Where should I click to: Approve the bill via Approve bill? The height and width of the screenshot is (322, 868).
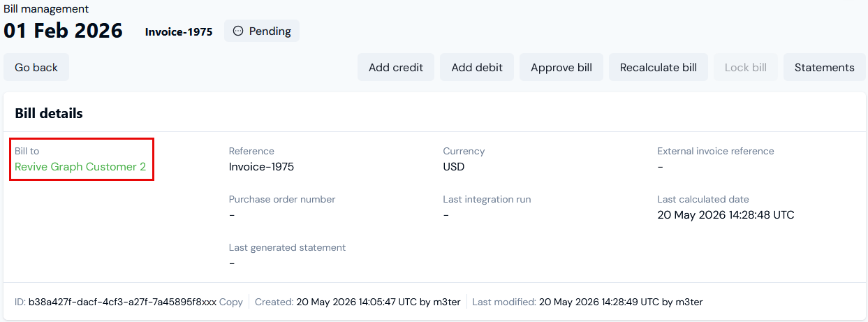(561, 68)
